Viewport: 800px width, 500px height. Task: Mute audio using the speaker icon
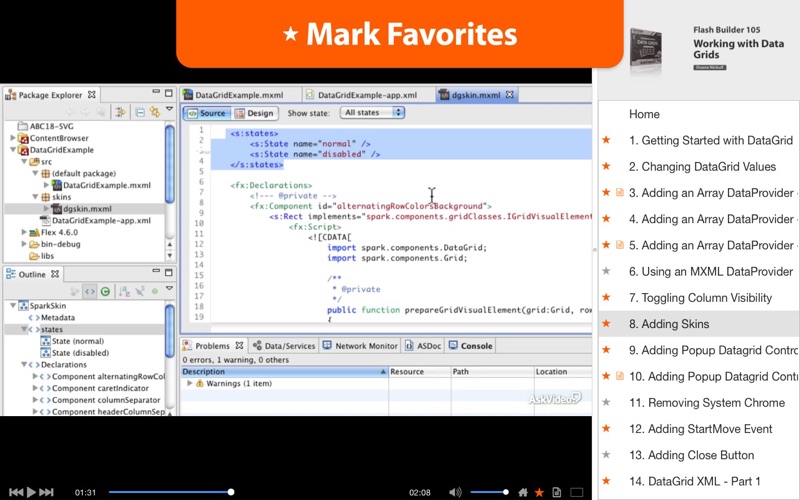click(455, 492)
